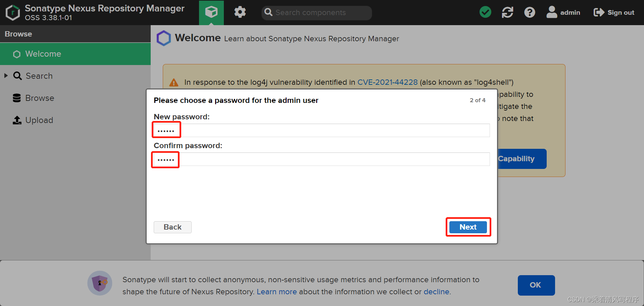
Task: Click the Welcome page hexagon logo
Action: click(x=164, y=38)
